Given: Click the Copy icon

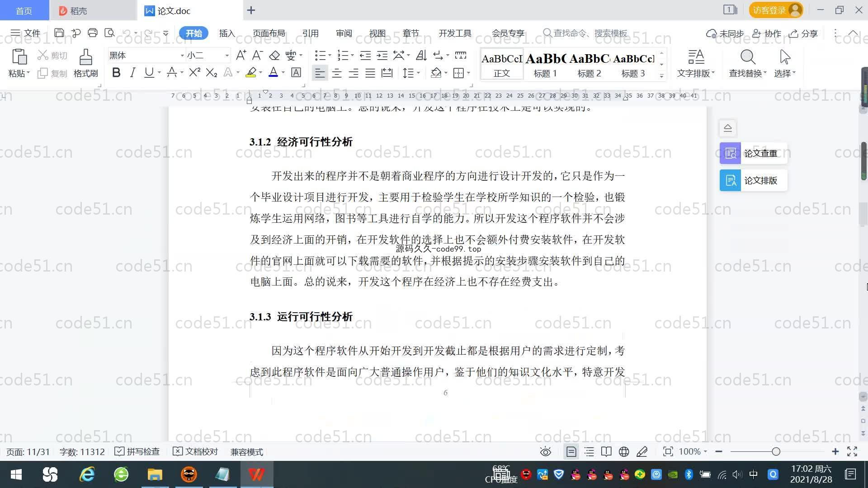Looking at the screenshot, I should pyautogui.click(x=42, y=73).
